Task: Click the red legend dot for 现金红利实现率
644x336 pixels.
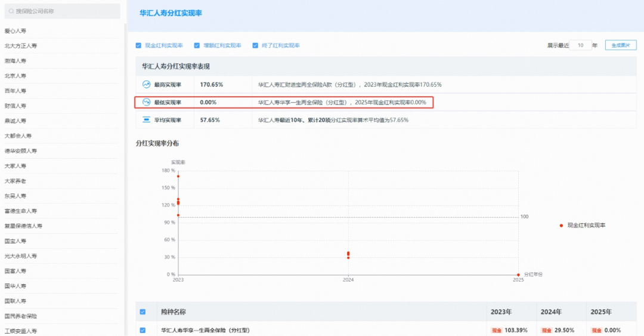Action: (561, 226)
